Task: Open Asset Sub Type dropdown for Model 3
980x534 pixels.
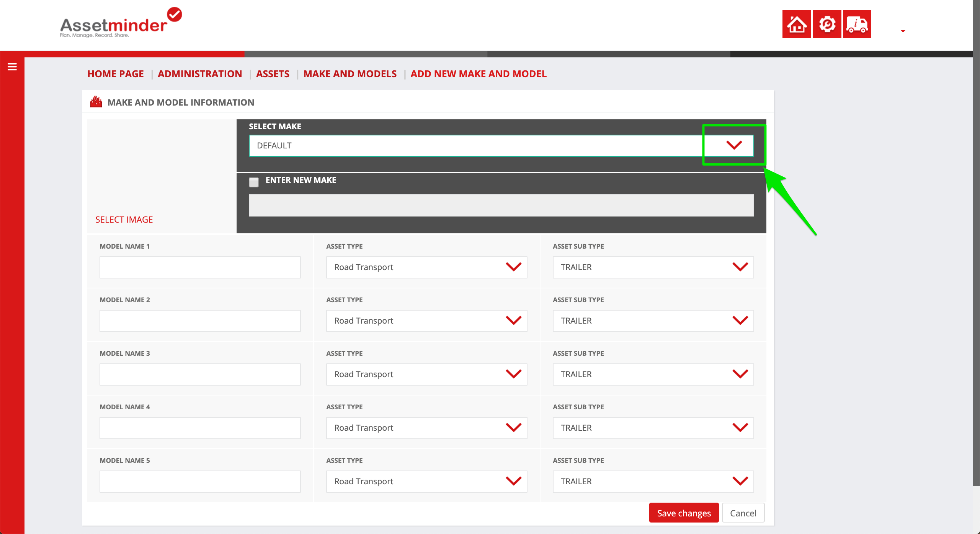Action: (653, 374)
